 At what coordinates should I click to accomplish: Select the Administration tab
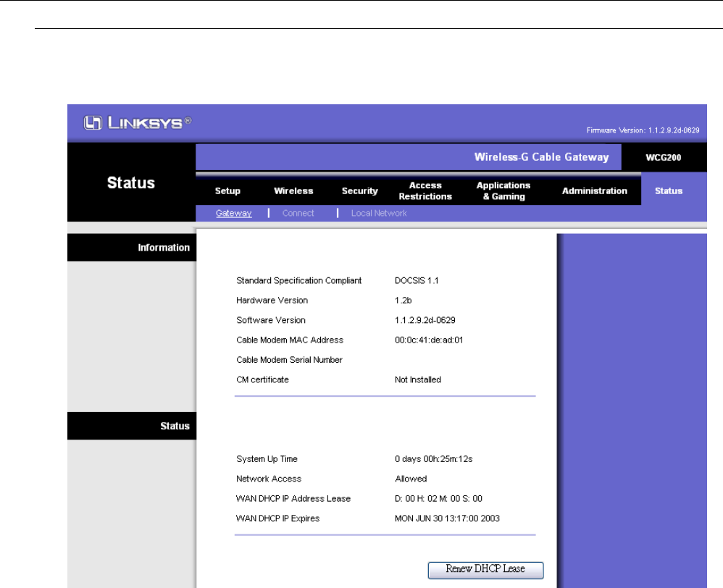pyautogui.click(x=594, y=190)
